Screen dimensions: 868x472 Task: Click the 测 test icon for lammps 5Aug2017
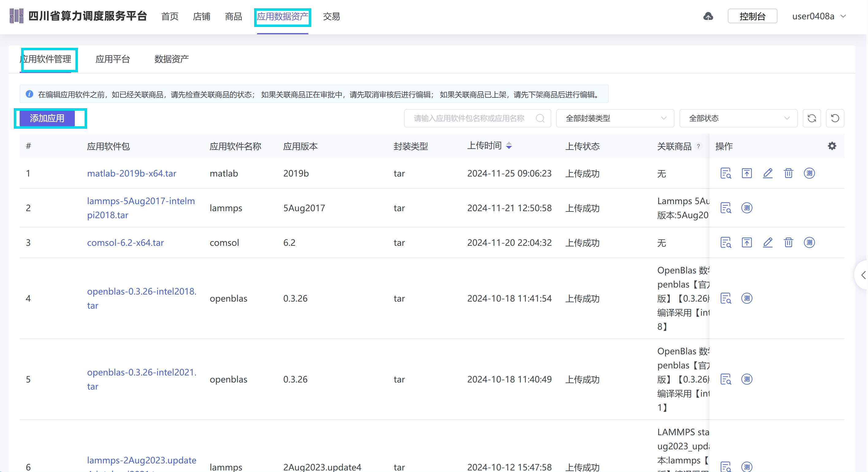tap(747, 208)
